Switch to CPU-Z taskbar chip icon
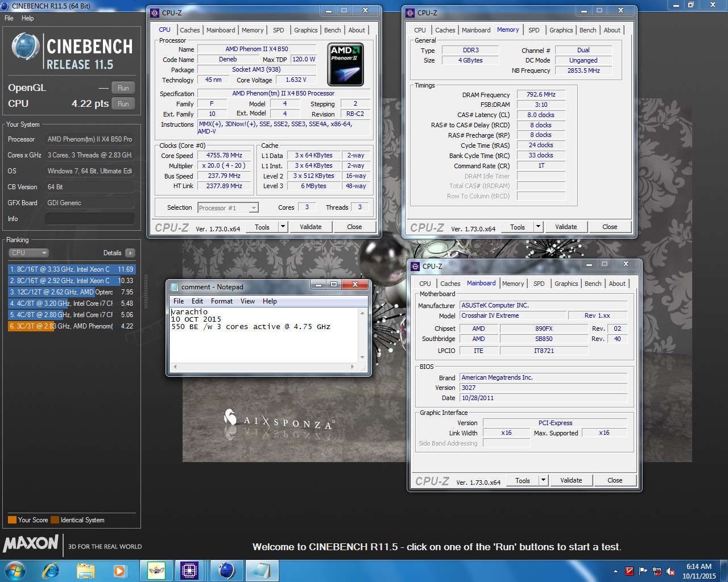This screenshot has height=582, width=728. pos(189,570)
